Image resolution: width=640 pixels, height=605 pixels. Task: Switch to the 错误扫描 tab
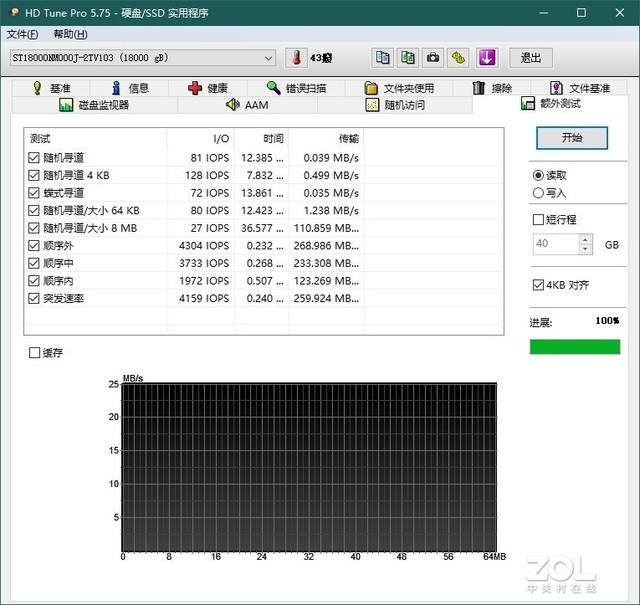[296, 88]
